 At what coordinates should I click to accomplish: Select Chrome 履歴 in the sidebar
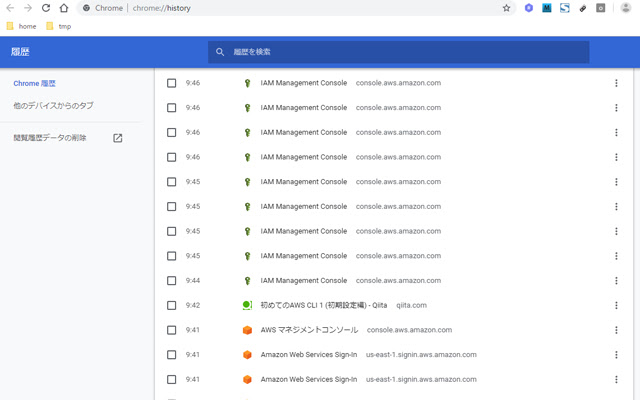coord(34,83)
